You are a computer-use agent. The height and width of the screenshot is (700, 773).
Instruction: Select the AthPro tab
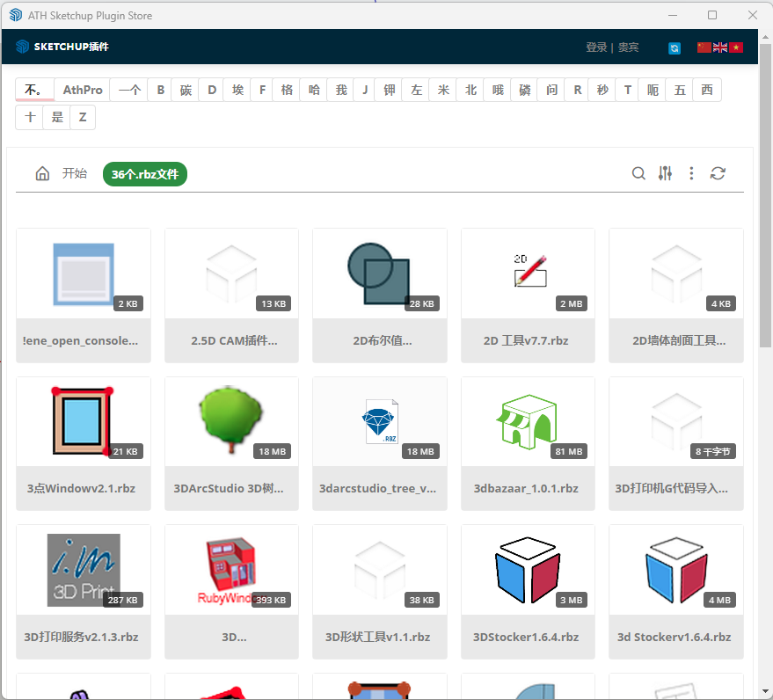point(83,90)
